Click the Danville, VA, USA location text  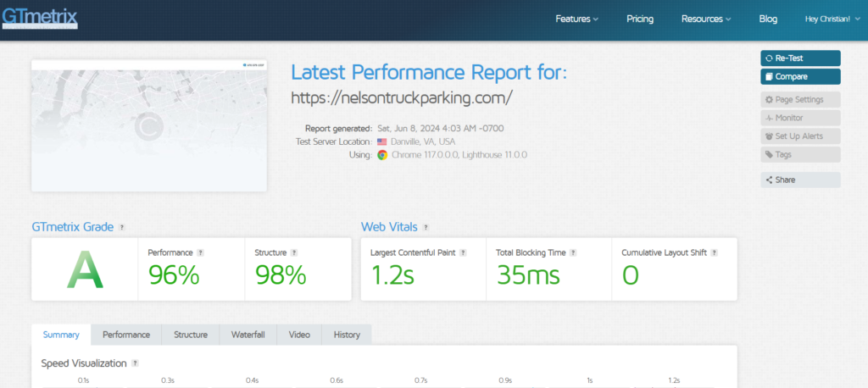[423, 141]
